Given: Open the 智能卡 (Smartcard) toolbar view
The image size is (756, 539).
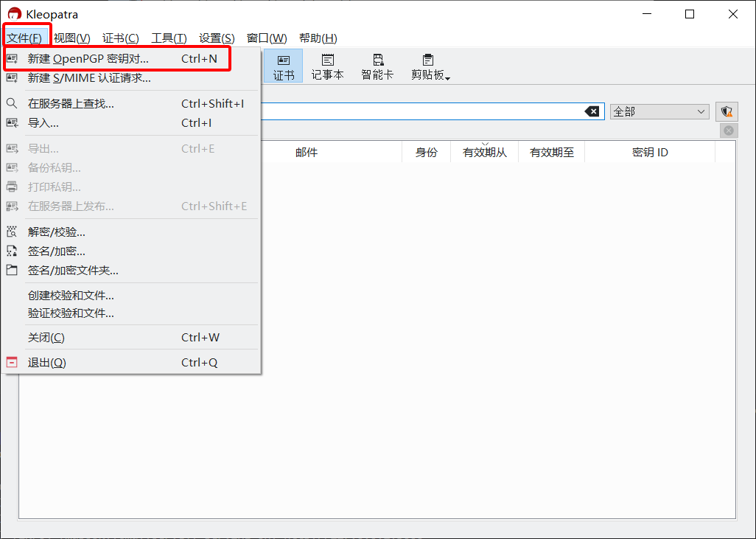Looking at the screenshot, I should [377, 66].
